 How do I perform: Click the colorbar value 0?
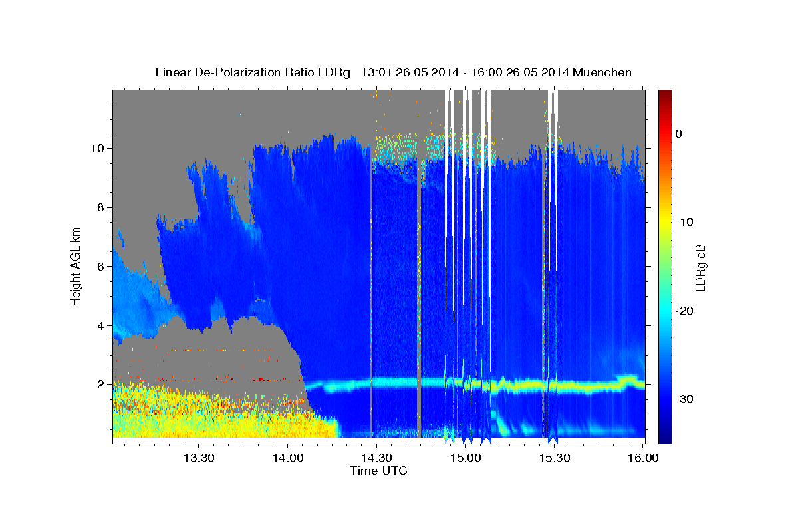tap(678, 134)
